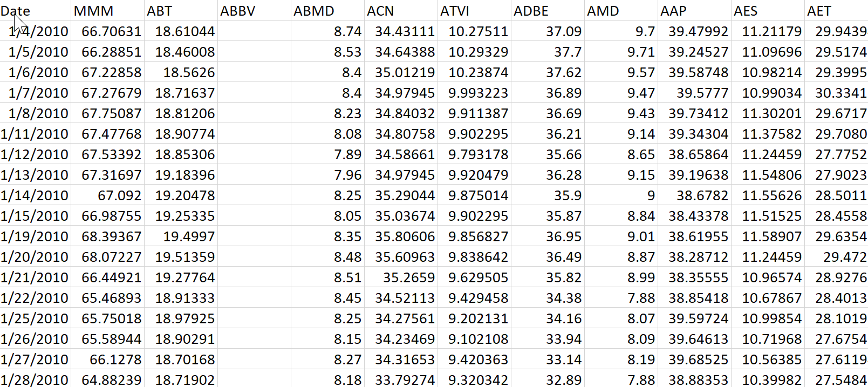Click the ATVI value 9.102108

pyautogui.click(x=474, y=339)
